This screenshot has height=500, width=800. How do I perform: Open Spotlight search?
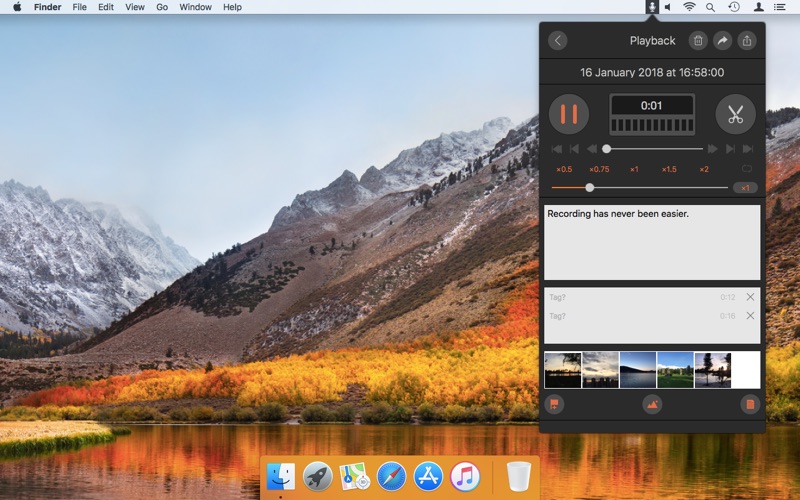click(x=710, y=7)
